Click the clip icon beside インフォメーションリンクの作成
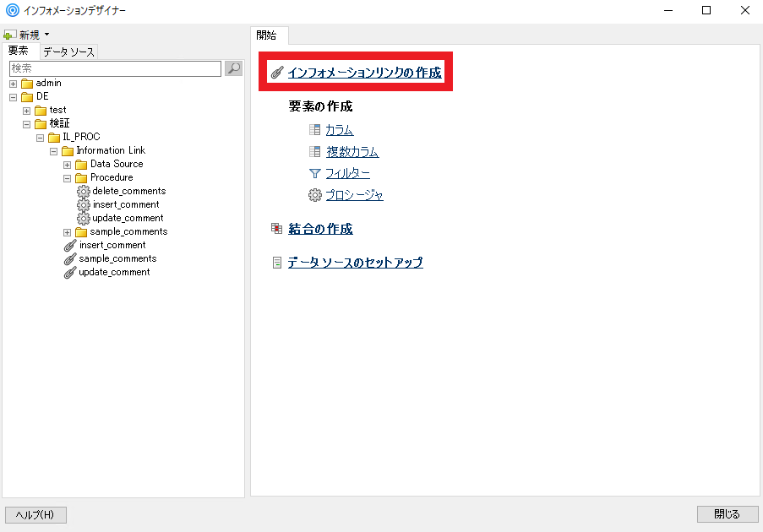 [x=277, y=73]
